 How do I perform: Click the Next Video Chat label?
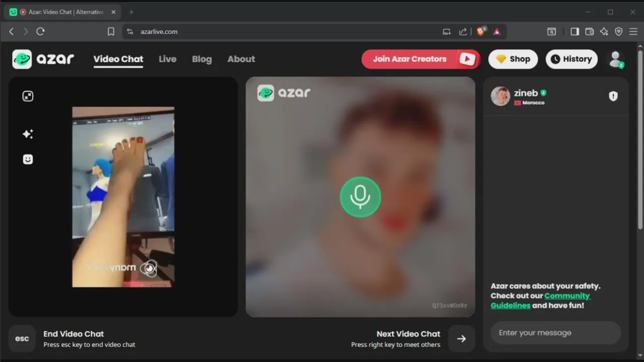pos(408,334)
